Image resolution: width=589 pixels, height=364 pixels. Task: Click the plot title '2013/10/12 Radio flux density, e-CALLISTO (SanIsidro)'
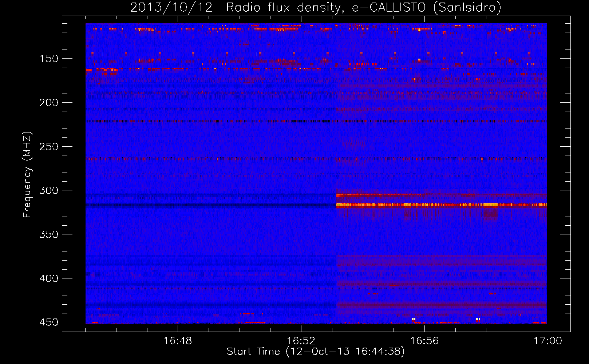point(316,8)
